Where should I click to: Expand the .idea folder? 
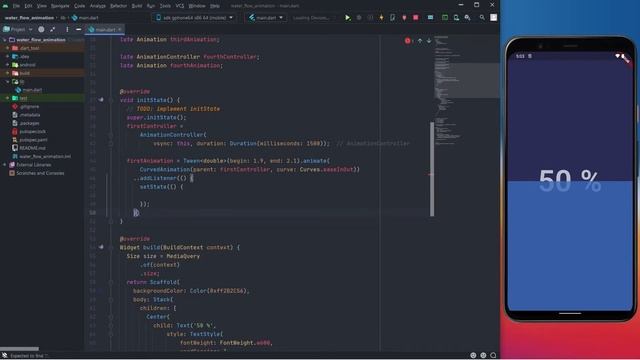point(7,56)
